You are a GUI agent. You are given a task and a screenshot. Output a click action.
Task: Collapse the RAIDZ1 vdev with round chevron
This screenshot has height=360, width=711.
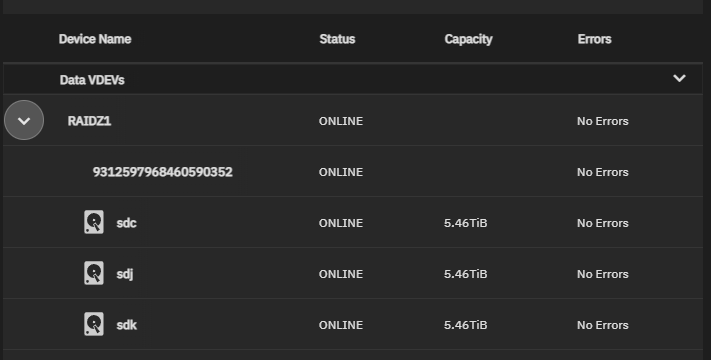coord(24,120)
